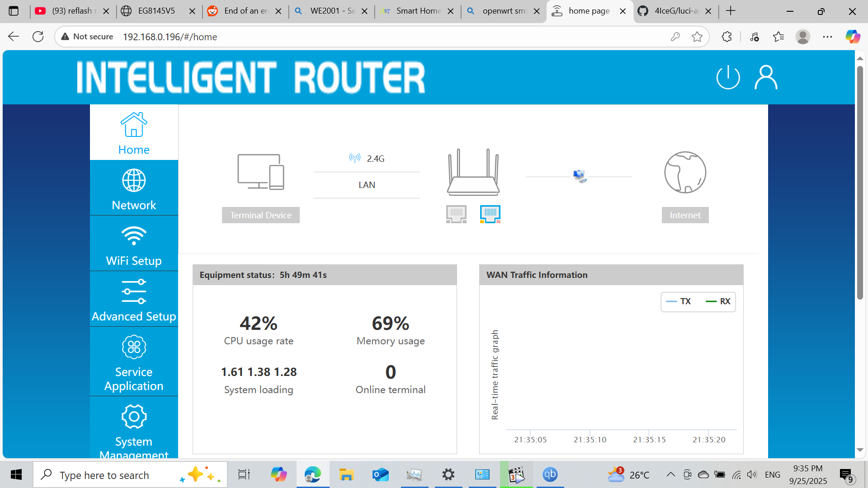Open Copilot in the browser toolbar
868x488 pixels.
853,37
